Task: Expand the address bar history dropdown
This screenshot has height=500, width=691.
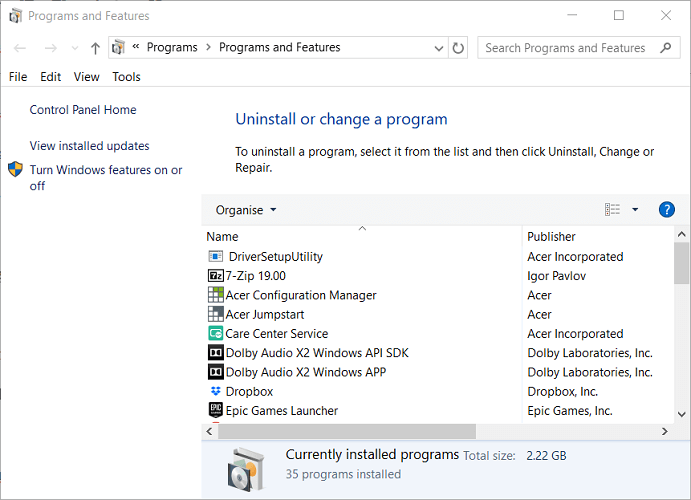Action: point(440,48)
